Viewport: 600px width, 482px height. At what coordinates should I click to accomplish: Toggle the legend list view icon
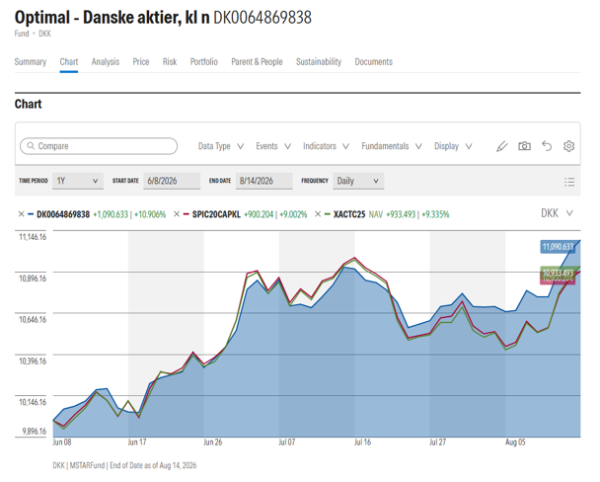569,182
